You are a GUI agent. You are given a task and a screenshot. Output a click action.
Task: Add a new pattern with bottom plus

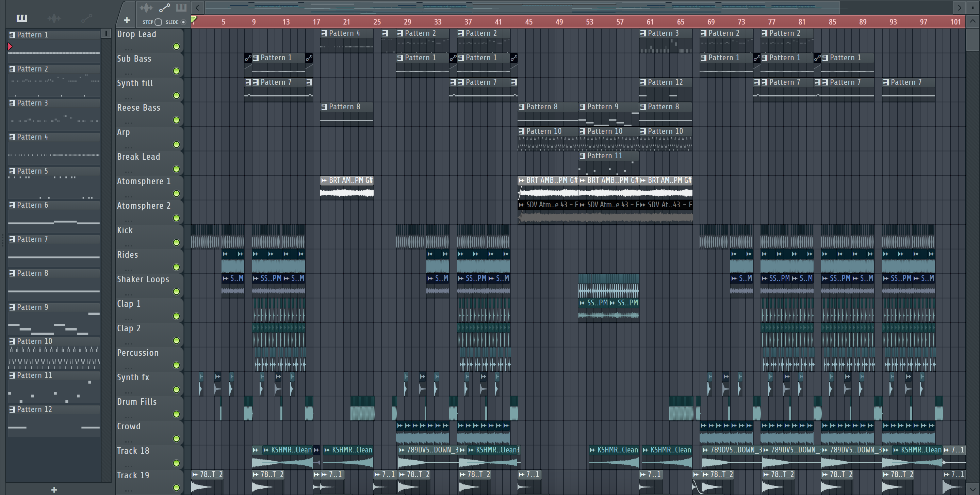pyautogui.click(x=54, y=490)
